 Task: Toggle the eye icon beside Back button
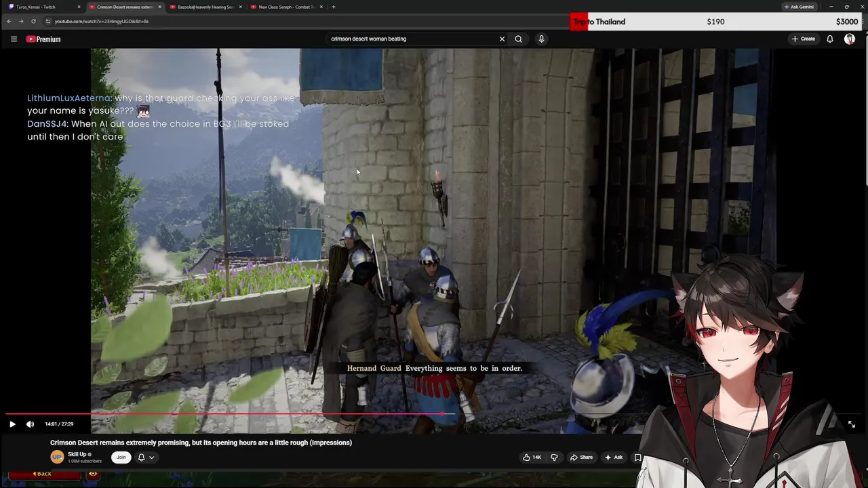click(93, 474)
